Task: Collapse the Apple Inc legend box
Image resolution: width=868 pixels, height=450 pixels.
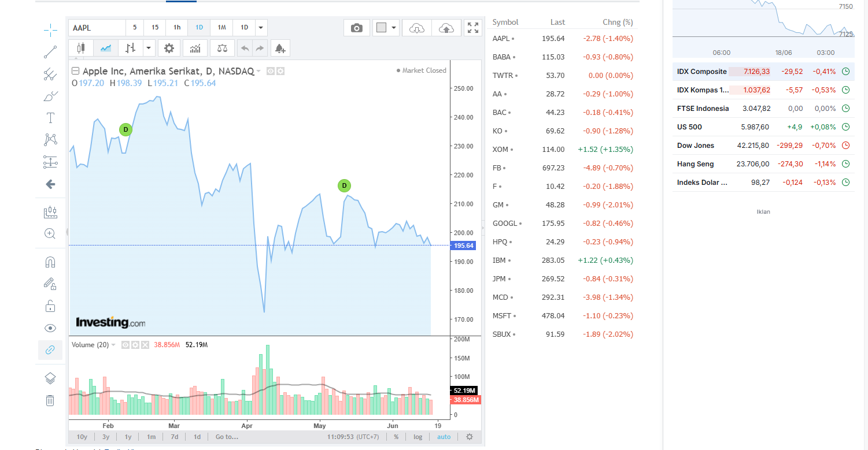Action: (75, 71)
